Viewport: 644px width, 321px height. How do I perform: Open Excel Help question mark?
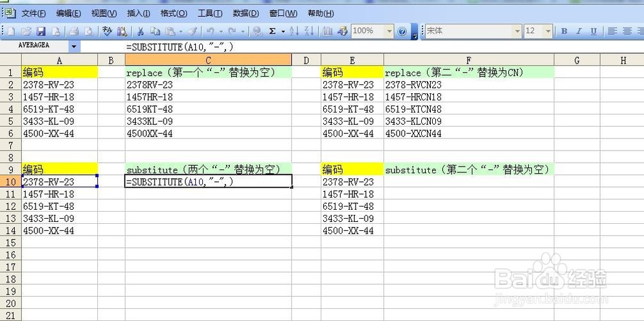(402, 31)
